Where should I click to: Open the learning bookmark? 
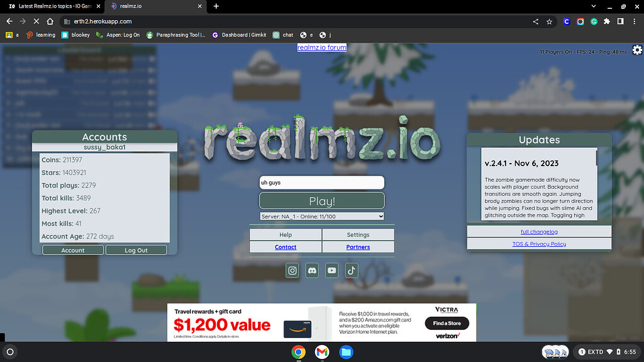tap(41, 35)
